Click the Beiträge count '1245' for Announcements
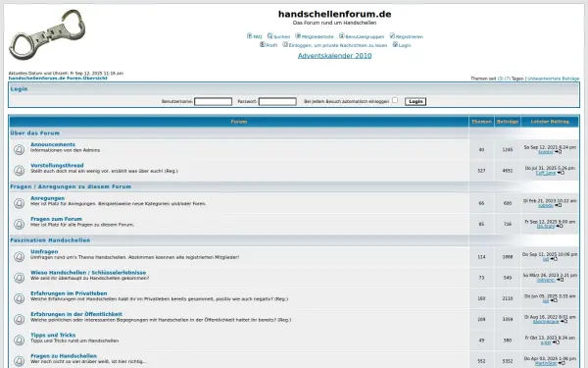Screen dimensions: 588x368 click(x=508, y=150)
